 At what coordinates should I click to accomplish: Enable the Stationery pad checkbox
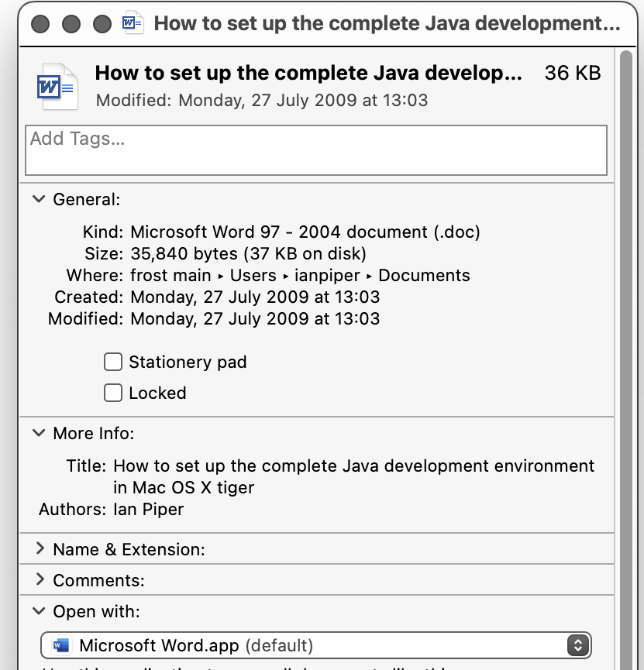pos(113,362)
